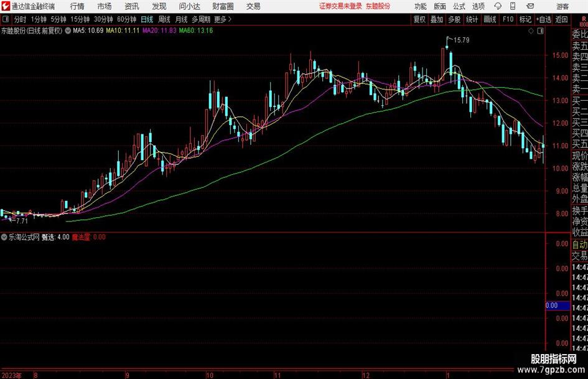This screenshot has height=379, width=588.
Task: Click the 15.79 high price marker
Action: 461,40
